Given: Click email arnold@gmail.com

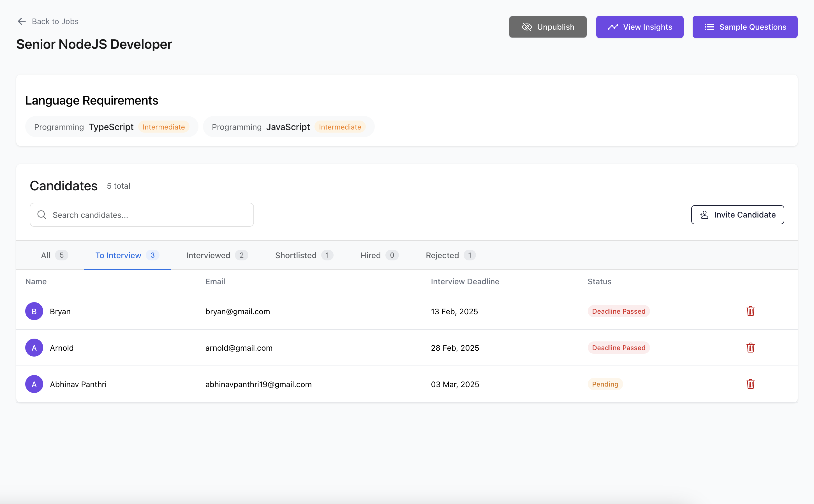Looking at the screenshot, I should (x=239, y=348).
